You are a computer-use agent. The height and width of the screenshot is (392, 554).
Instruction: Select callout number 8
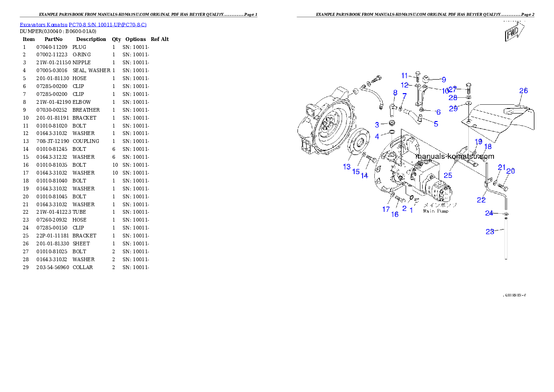(395, 93)
